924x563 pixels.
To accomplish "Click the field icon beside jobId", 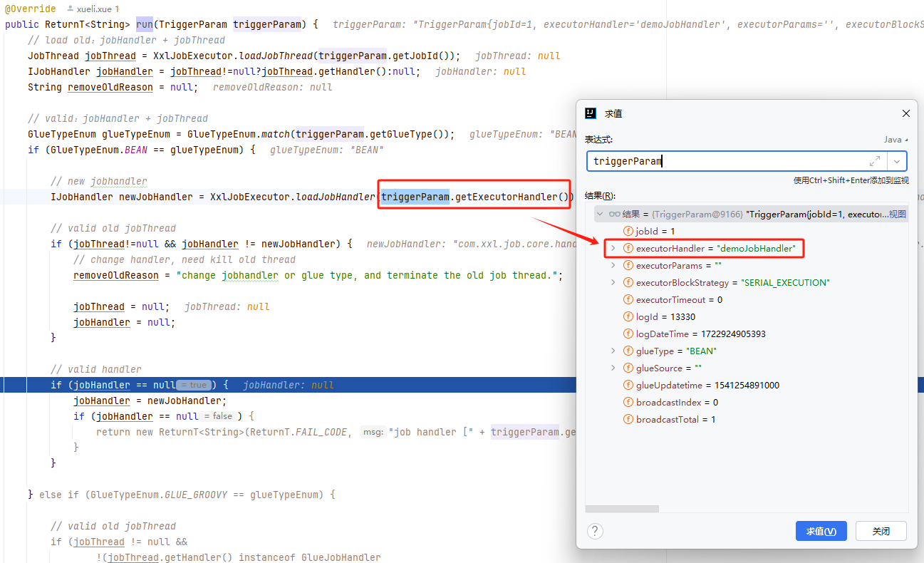I will click(628, 231).
